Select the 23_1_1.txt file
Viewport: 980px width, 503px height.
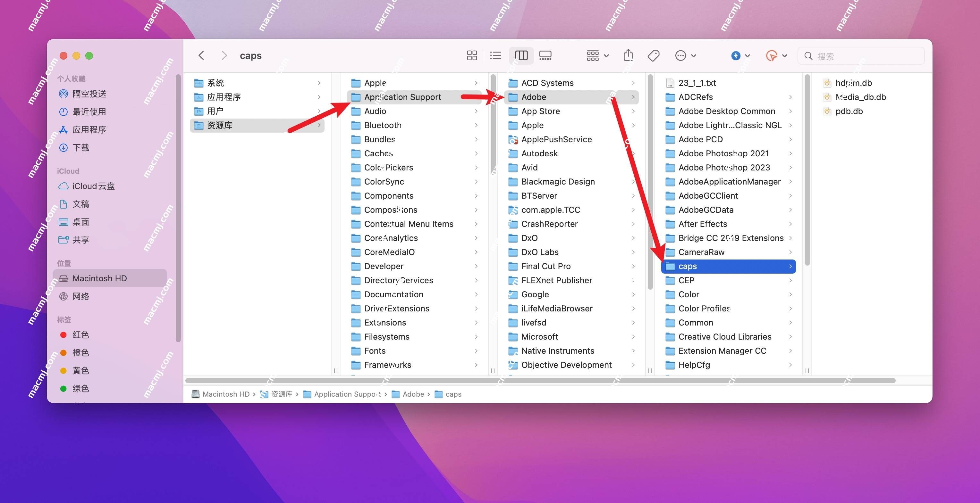tap(728, 83)
